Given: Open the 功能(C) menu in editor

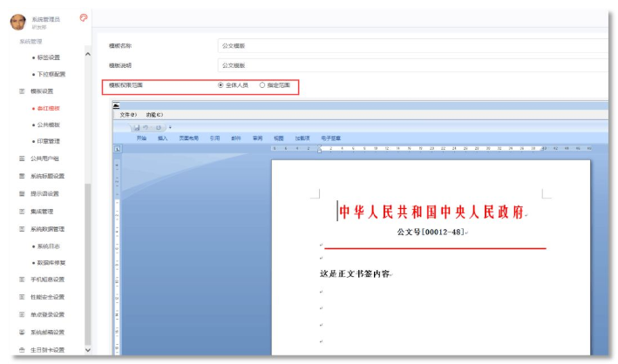Looking at the screenshot, I should pos(154,115).
